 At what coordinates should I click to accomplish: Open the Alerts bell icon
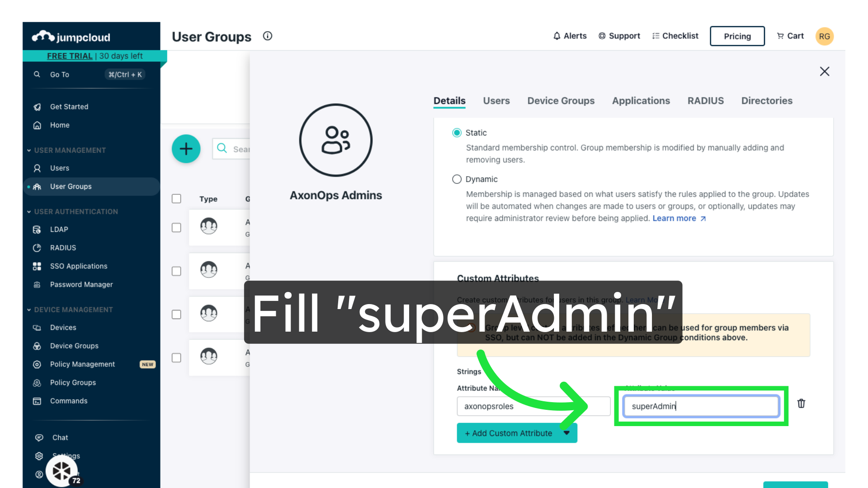557,36
